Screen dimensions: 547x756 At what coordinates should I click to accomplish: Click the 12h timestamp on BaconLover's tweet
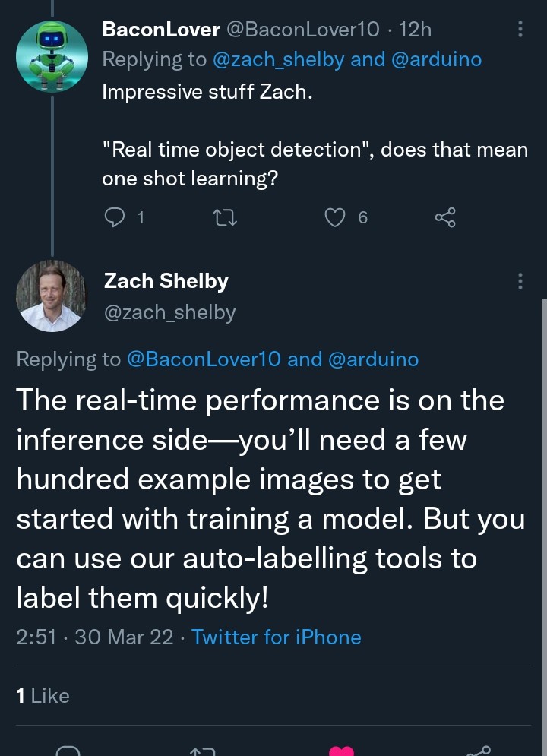(x=416, y=30)
